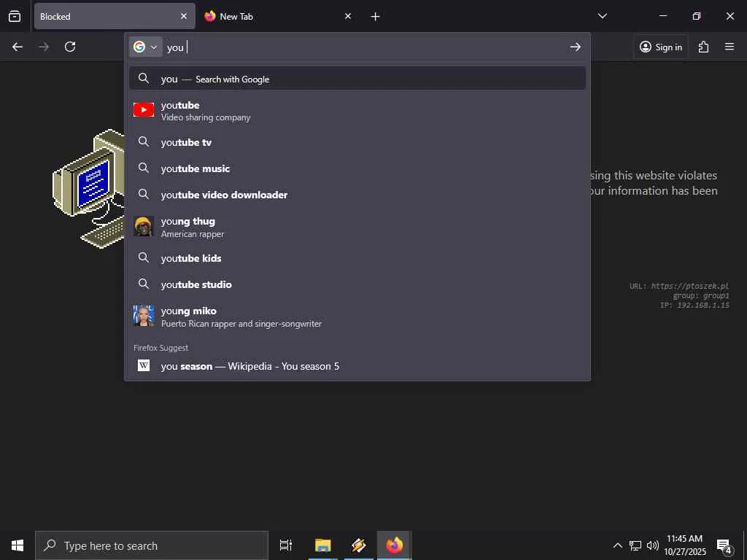Image resolution: width=747 pixels, height=560 pixels.
Task: Expand the list all tabs chevron
Action: pyautogui.click(x=602, y=16)
